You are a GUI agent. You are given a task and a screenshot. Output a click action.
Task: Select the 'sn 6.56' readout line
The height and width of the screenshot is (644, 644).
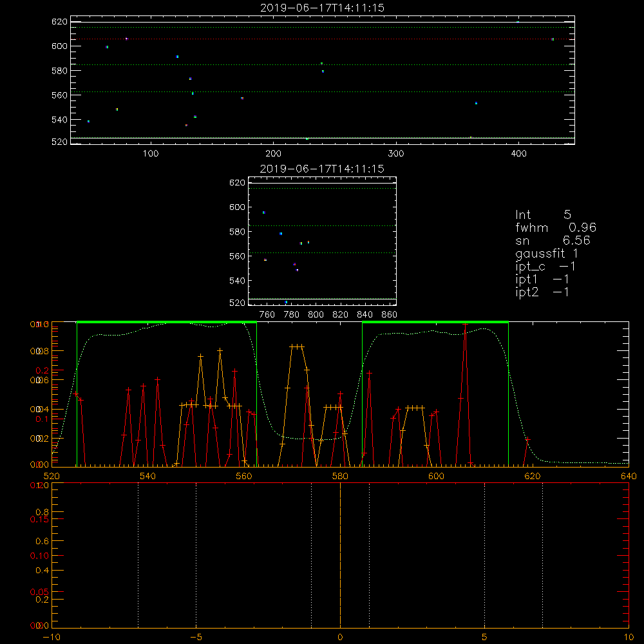pos(553,240)
